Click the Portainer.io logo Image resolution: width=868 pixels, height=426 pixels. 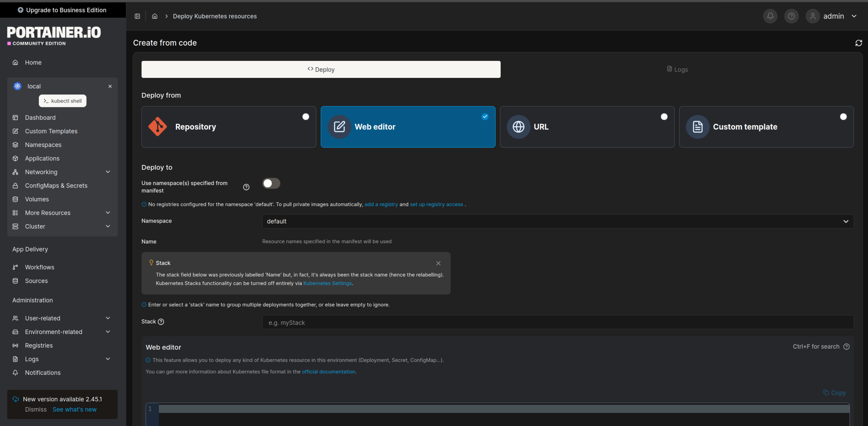[x=54, y=36]
